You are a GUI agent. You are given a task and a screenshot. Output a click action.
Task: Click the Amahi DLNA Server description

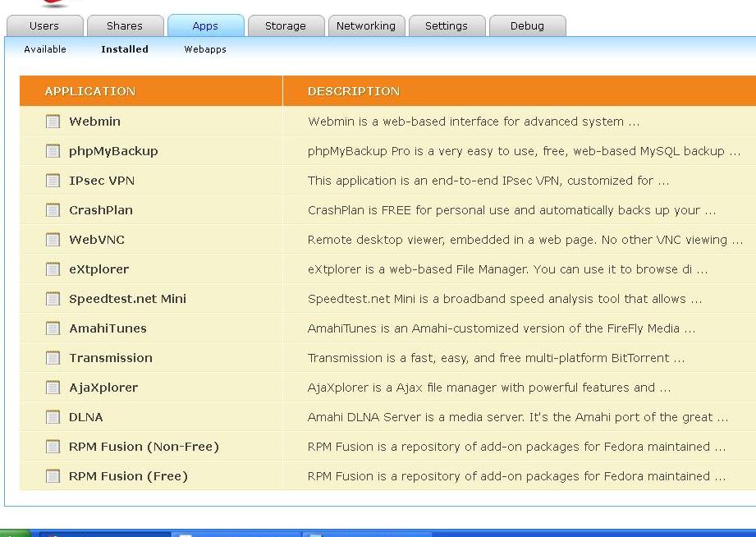(518, 417)
